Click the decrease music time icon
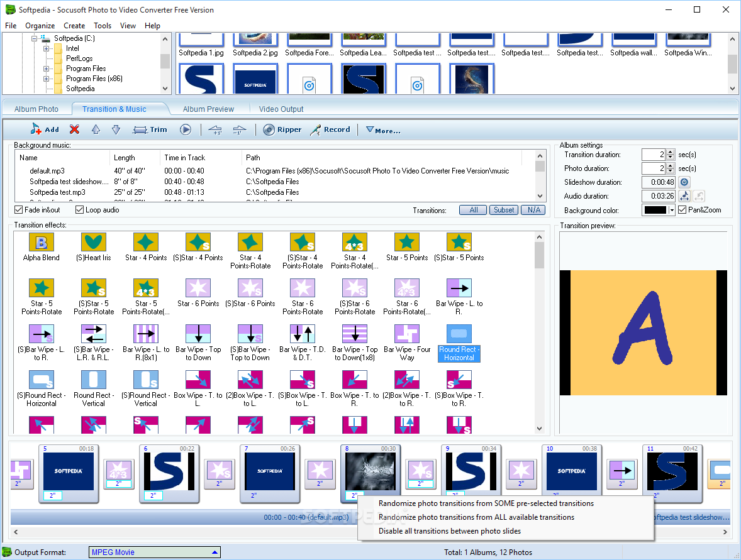This screenshot has height=560, width=741. pos(240,129)
